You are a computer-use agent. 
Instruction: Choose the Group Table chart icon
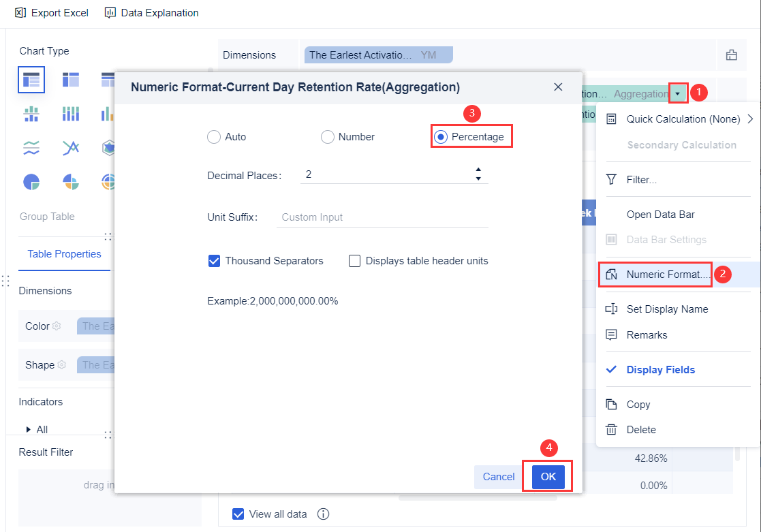click(x=32, y=80)
